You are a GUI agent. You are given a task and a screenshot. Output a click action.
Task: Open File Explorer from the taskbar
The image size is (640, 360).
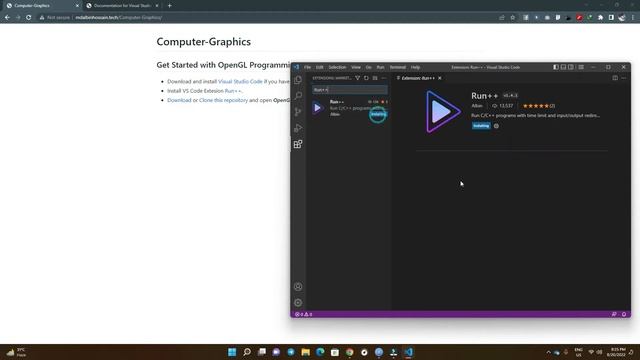click(x=305, y=352)
